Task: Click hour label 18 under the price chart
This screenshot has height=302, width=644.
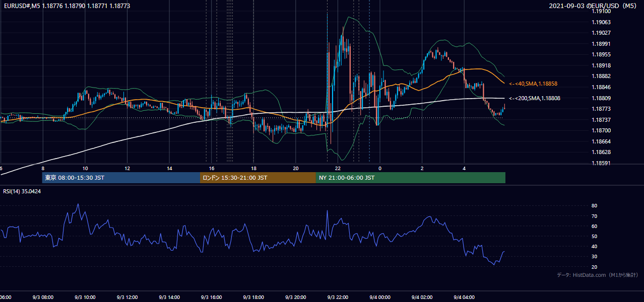Action: [x=253, y=169]
